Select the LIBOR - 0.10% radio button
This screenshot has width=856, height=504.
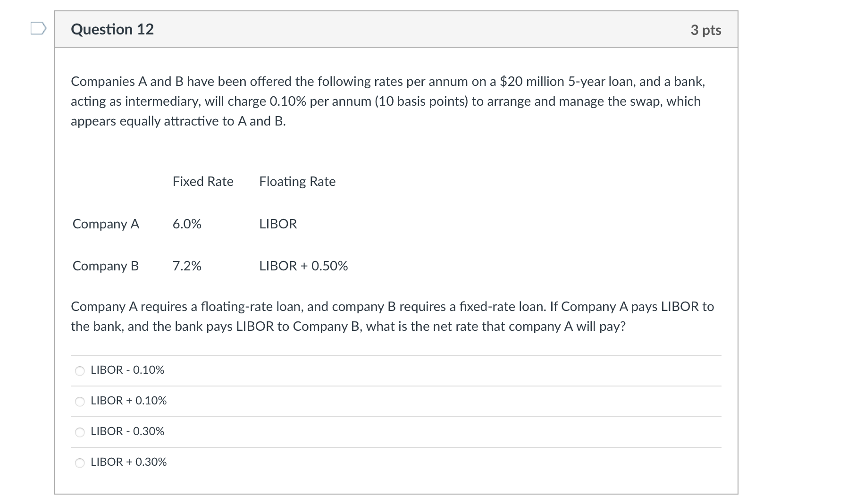click(79, 371)
